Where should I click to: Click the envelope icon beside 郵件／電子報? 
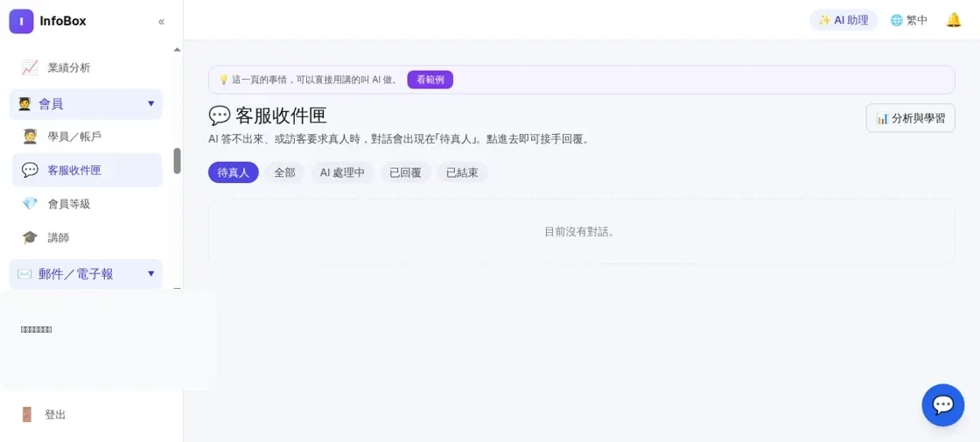[x=24, y=274]
